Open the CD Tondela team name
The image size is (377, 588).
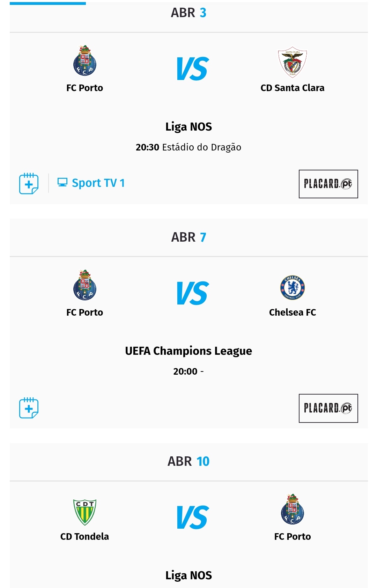(x=84, y=537)
